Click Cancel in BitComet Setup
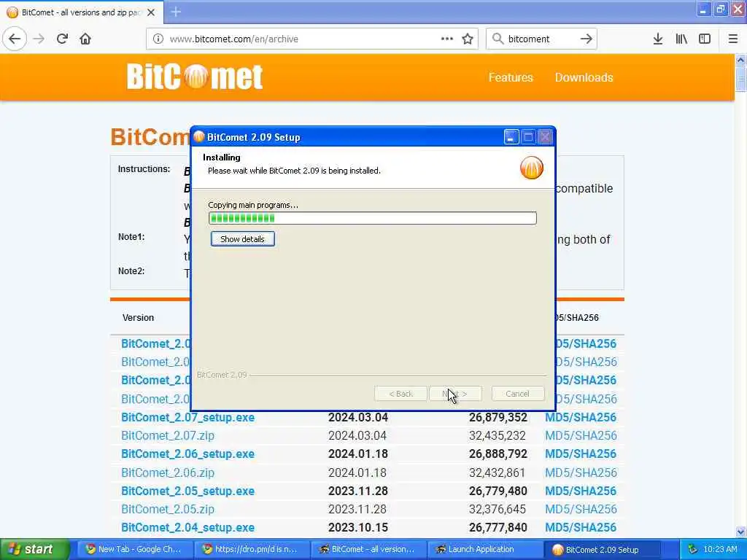 coord(518,394)
